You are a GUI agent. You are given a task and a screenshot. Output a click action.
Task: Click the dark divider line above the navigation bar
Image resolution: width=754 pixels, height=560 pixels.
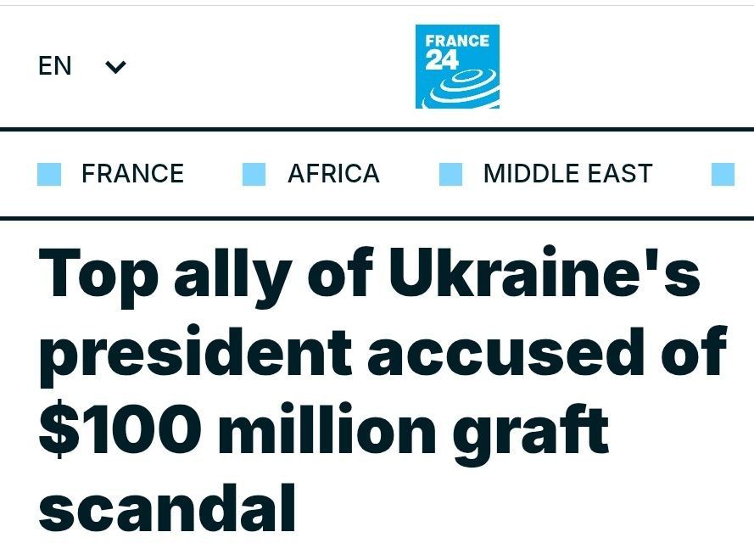[x=377, y=129]
